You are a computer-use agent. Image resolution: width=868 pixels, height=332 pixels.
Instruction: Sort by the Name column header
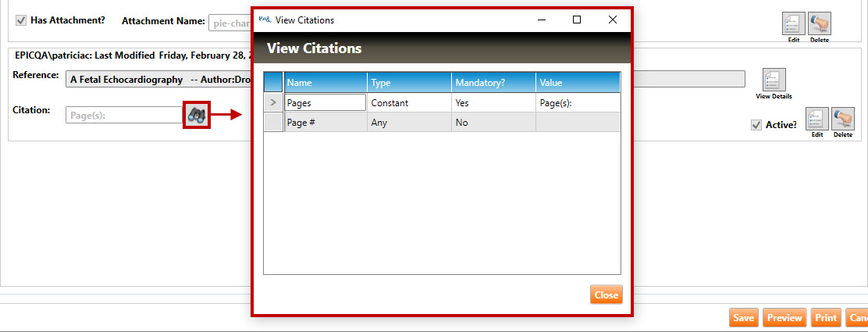(325, 82)
